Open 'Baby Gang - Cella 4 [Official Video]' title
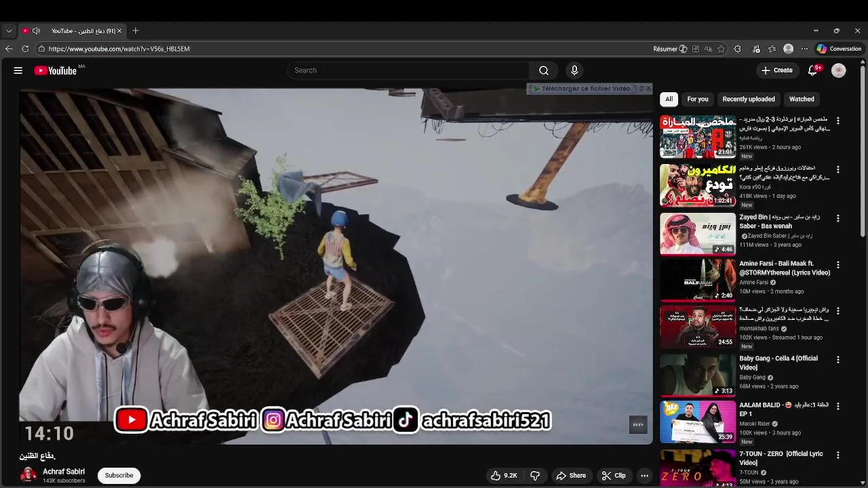Screen dimensions: 868x488 click(x=778, y=363)
